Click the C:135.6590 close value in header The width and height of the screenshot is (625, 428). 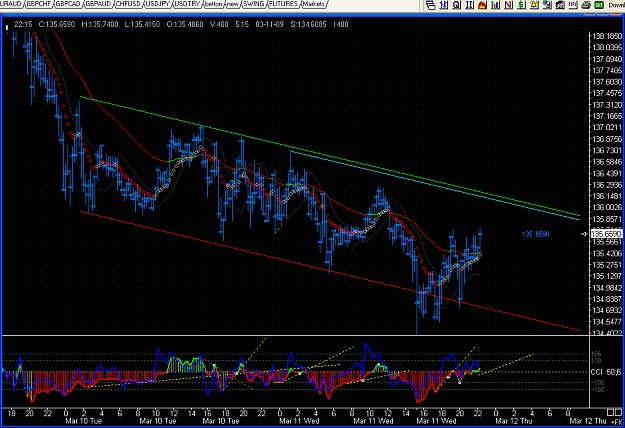point(57,24)
